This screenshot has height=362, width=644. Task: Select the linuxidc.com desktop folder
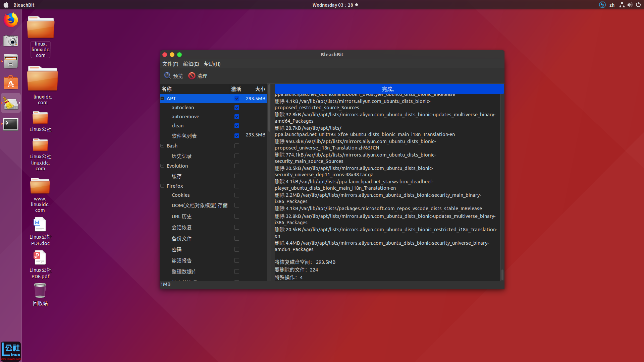(43, 85)
